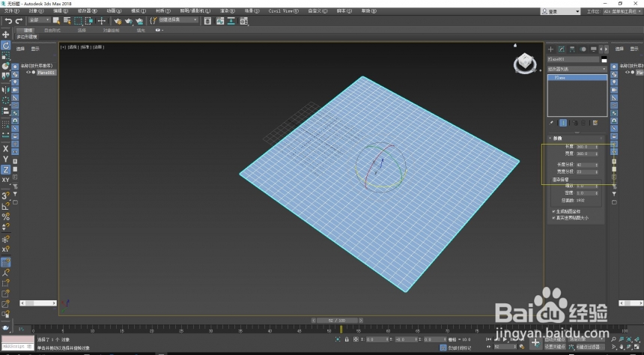
Task: Toggle the Y axis constraint button
Action: pos(6,159)
